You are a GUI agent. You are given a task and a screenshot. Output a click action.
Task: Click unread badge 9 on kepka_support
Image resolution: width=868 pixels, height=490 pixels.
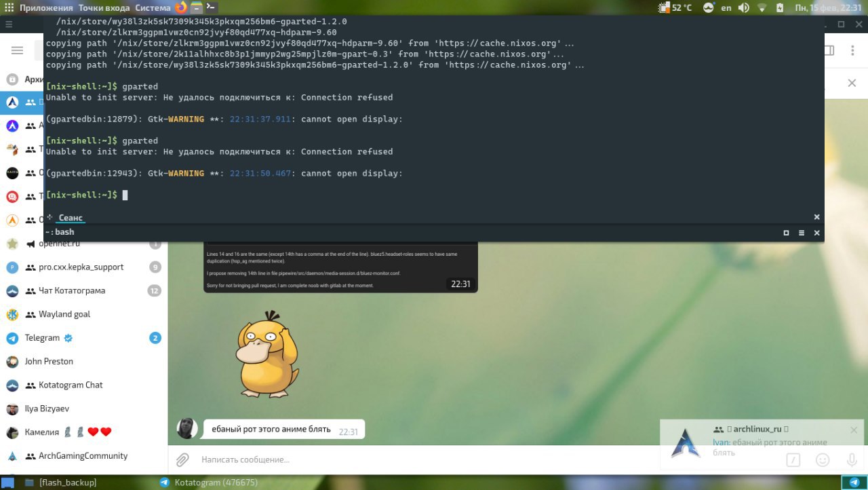click(x=155, y=267)
